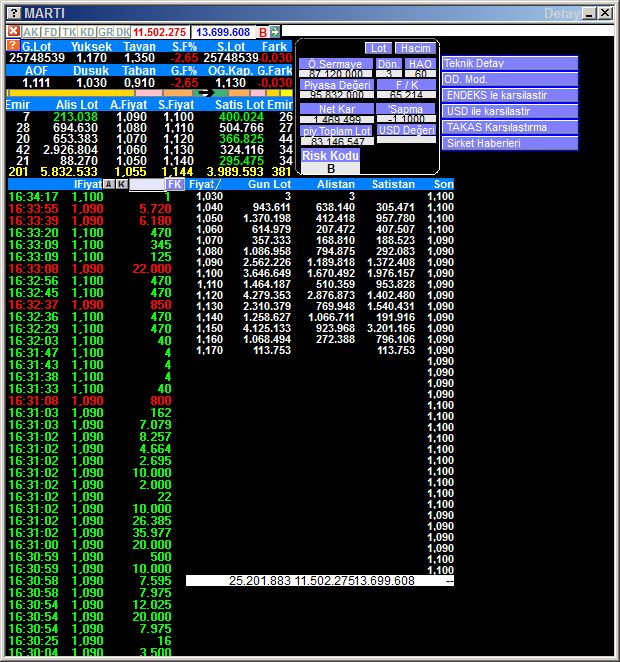Click the 'Sapma label
Image resolution: width=620 pixels, height=662 pixels.
click(406, 109)
